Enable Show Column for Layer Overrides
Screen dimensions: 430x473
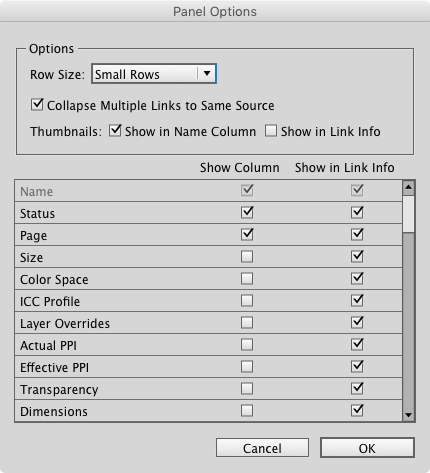pos(247,322)
